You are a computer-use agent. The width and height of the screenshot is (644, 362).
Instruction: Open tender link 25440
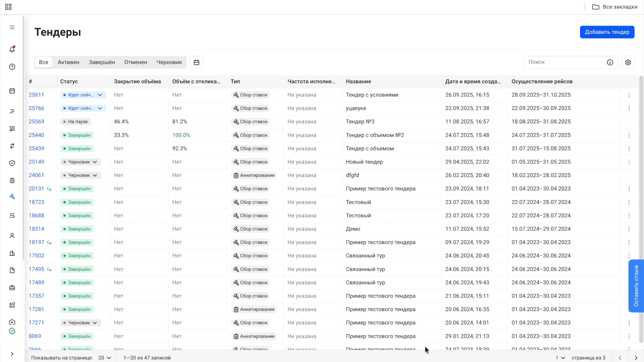coord(36,135)
